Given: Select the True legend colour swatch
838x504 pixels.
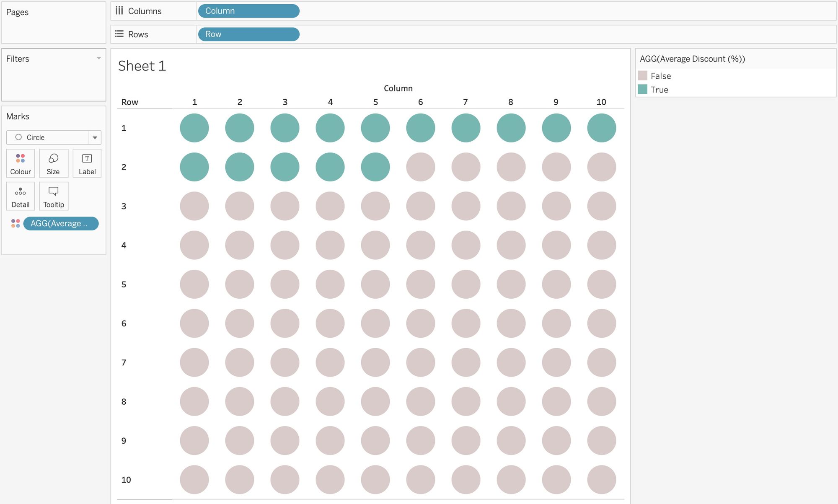Looking at the screenshot, I should point(642,89).
